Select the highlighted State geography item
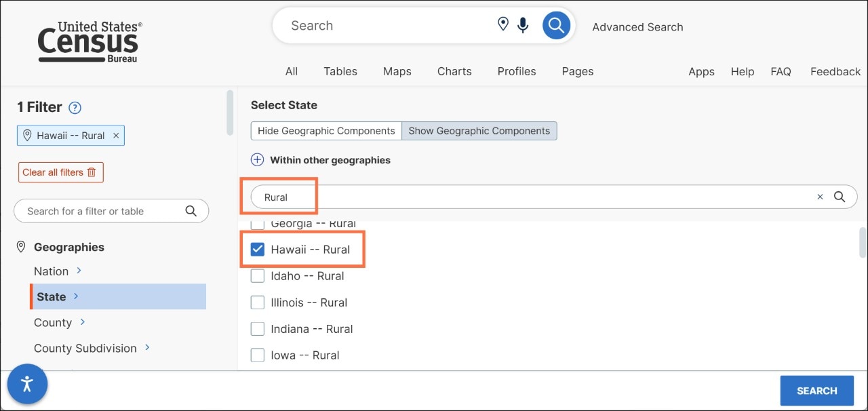The height and width of the screenshot is (411, 868). (118, 296)
